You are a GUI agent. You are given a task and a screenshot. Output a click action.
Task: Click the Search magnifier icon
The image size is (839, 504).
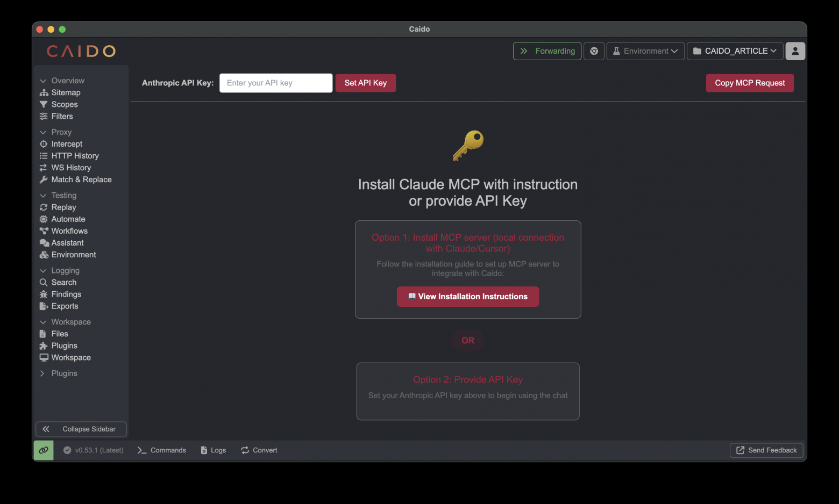coord(44,283)
